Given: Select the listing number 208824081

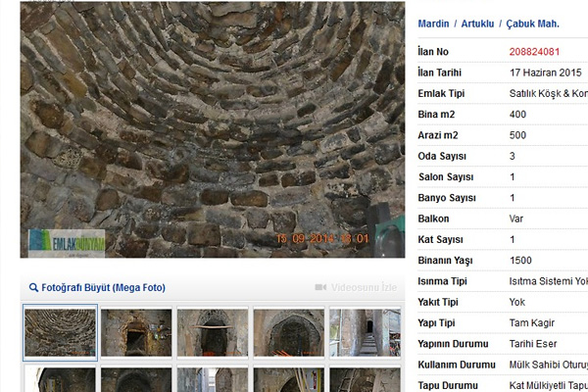Looking at the screenshot, I should point(534,52).
